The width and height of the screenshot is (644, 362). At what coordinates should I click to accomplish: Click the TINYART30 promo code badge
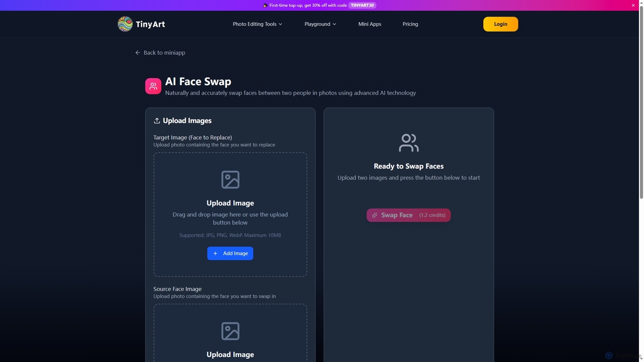363,5
